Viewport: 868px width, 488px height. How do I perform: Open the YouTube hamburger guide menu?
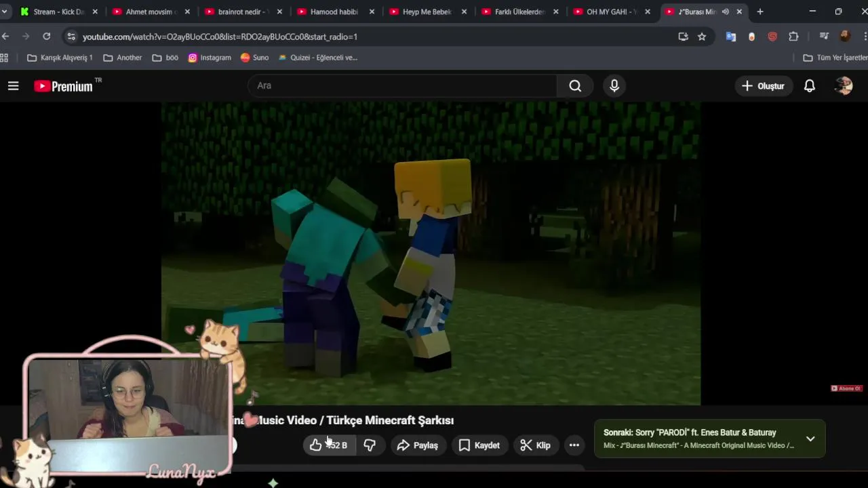(x=13, y=86)
